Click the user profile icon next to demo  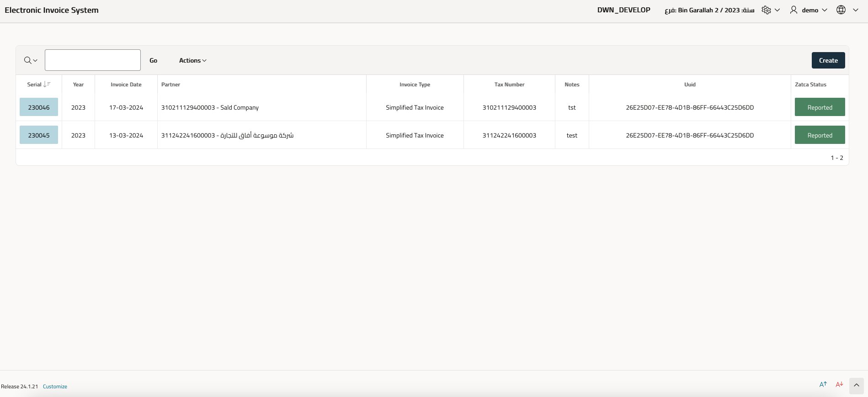(x=793, y=10)
